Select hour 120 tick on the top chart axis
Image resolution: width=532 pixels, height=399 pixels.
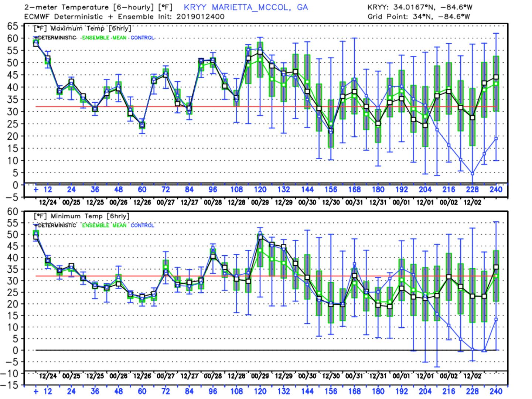point(260,190)
